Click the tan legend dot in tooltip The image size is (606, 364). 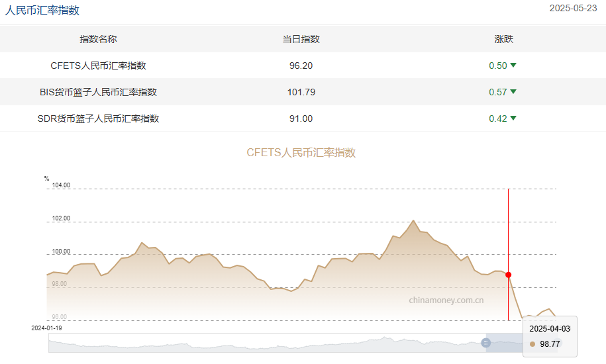(532, 344)
